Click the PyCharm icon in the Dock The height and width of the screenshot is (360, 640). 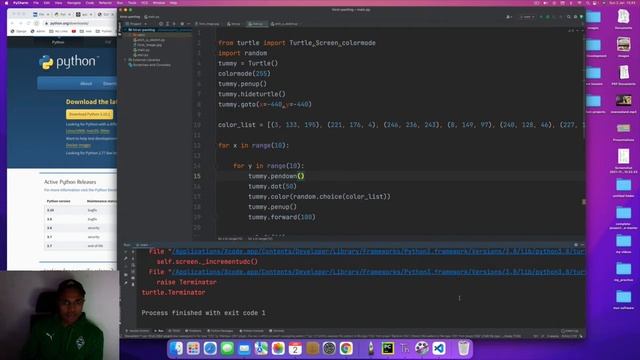(388, 349)
